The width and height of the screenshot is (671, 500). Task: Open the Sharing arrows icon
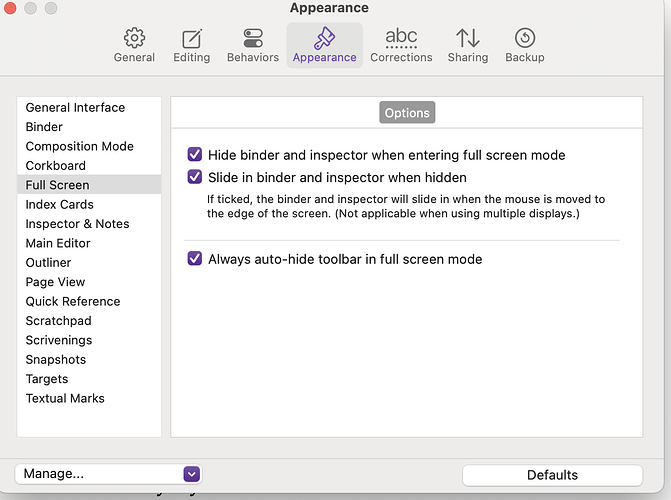point(467,39)
